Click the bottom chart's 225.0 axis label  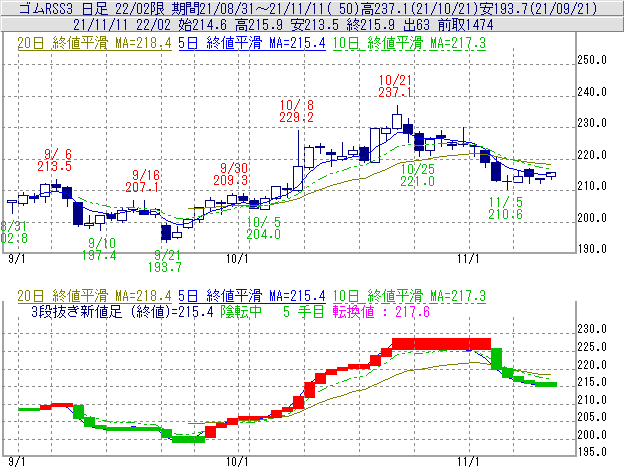[592, 347]
